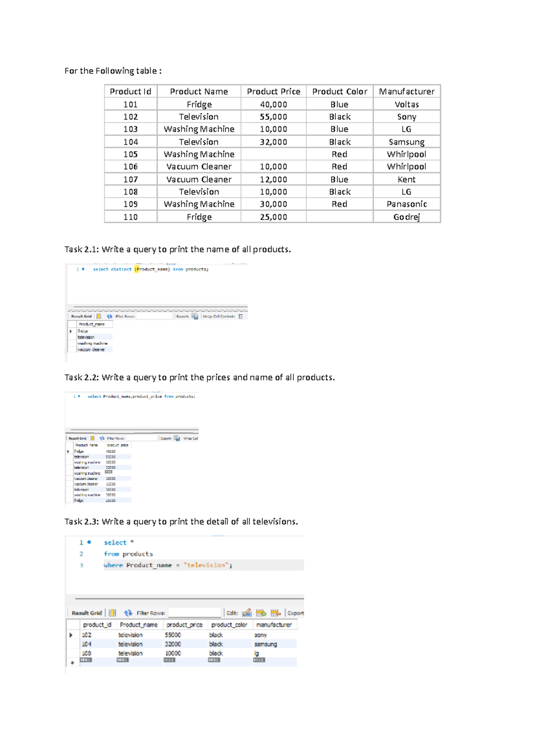Click the '55,000' price cell
Screen dimensions: 535x756
pos(274,117)
